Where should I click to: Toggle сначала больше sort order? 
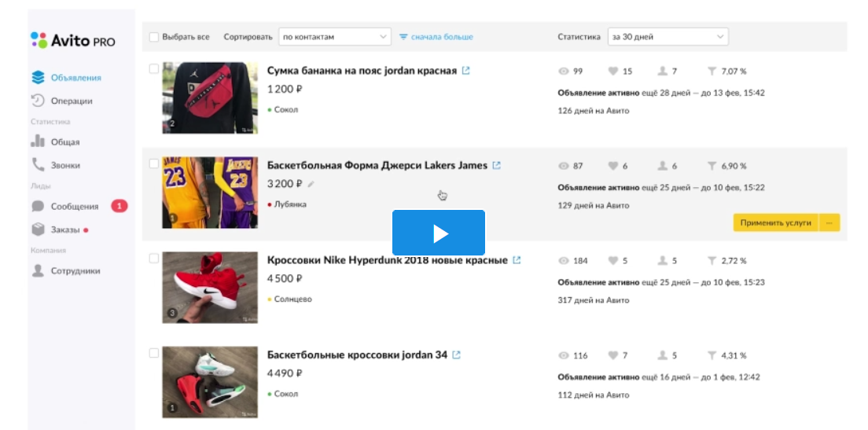tap(436, 37)
